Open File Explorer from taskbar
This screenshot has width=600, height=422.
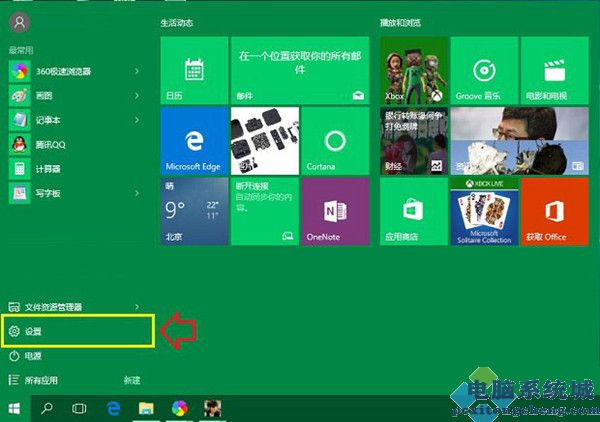pyautogui.click(x=146, y=409)
